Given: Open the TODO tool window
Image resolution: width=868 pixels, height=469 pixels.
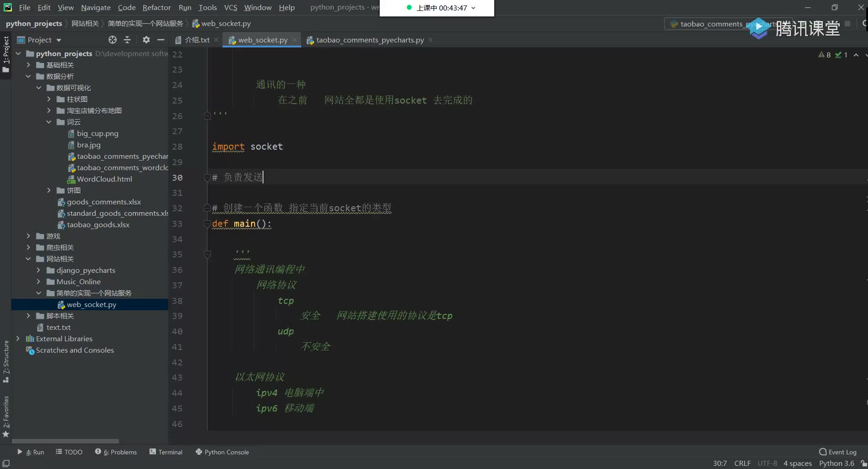Looking at the screenshot, I should (69, 452).
